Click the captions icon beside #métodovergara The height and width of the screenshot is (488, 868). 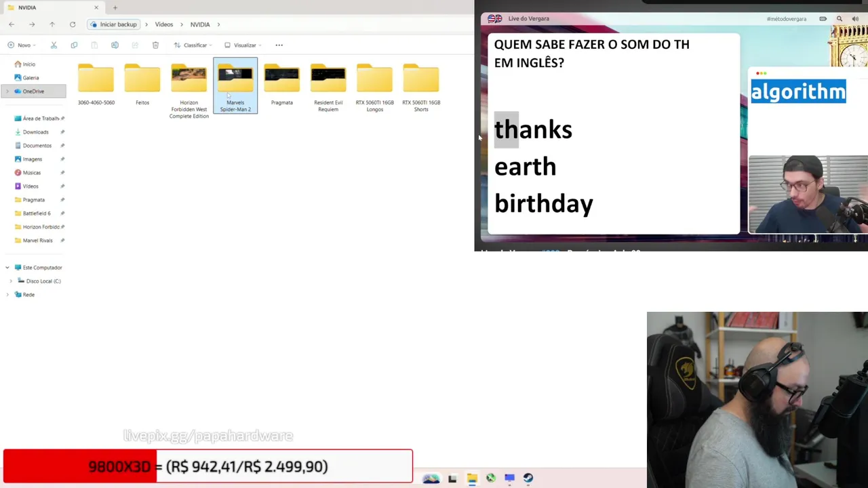[823, 19]
